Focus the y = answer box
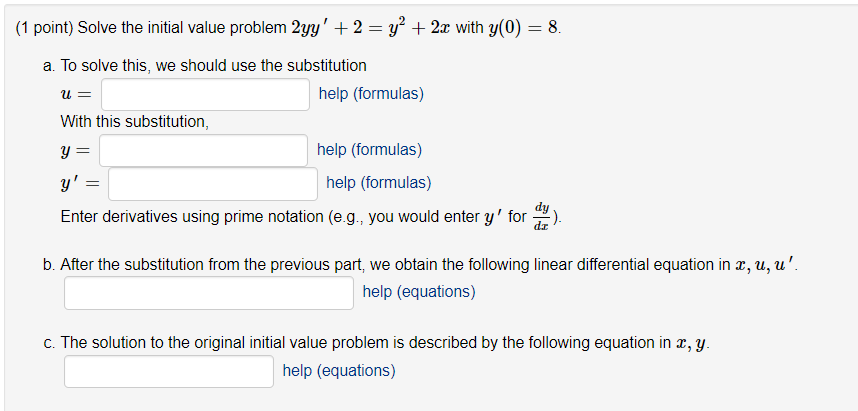Viewport: 858px width, 411px height. [x=203, y=150]
